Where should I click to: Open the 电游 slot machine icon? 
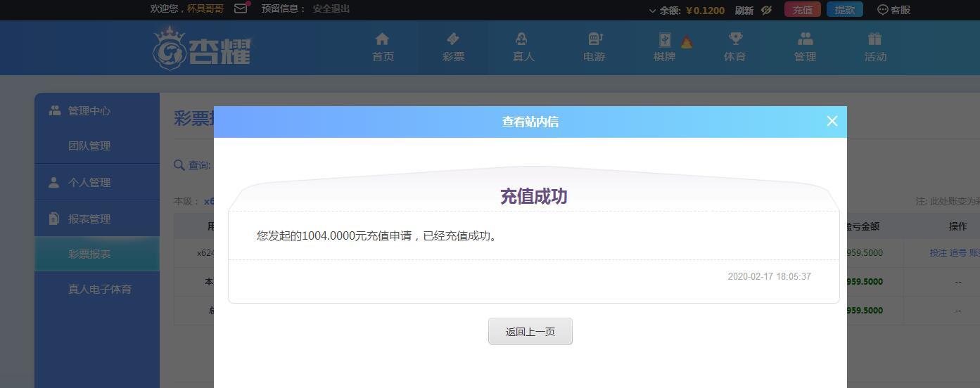point(594,39)
